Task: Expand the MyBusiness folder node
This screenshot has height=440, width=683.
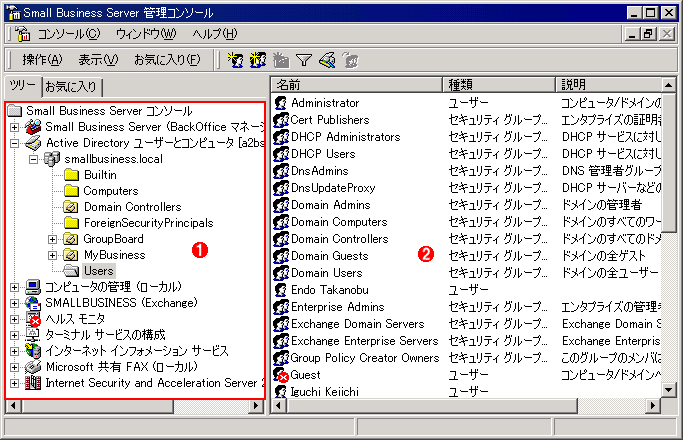Action: 52,255
